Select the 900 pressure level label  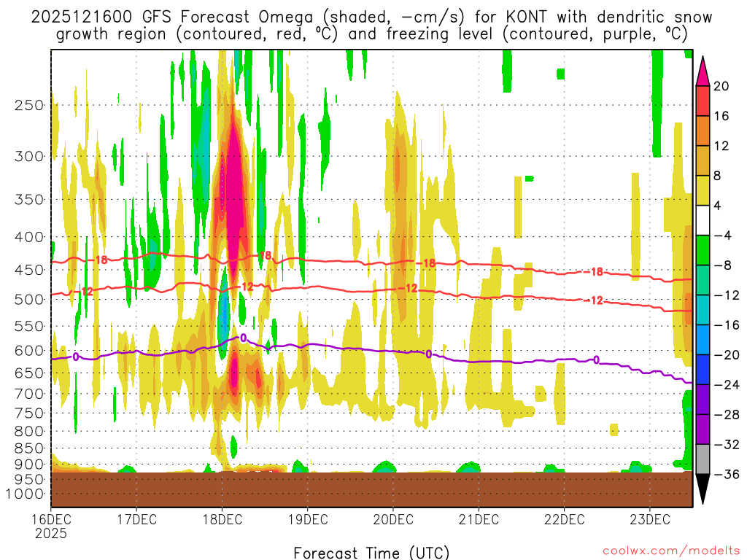29,464
